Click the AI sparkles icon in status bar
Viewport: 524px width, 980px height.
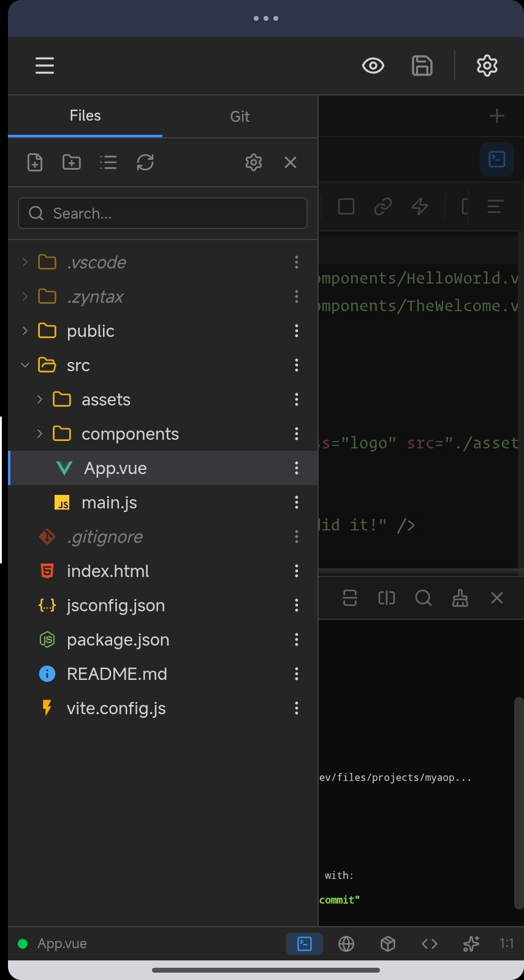coord(471,944)
